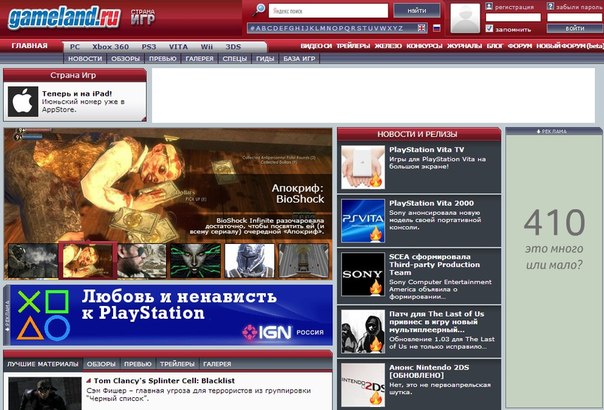The width and height of the screenshot is (604, 410).
Task: Select the 3DS platform tab
Action: coord(233,47)
